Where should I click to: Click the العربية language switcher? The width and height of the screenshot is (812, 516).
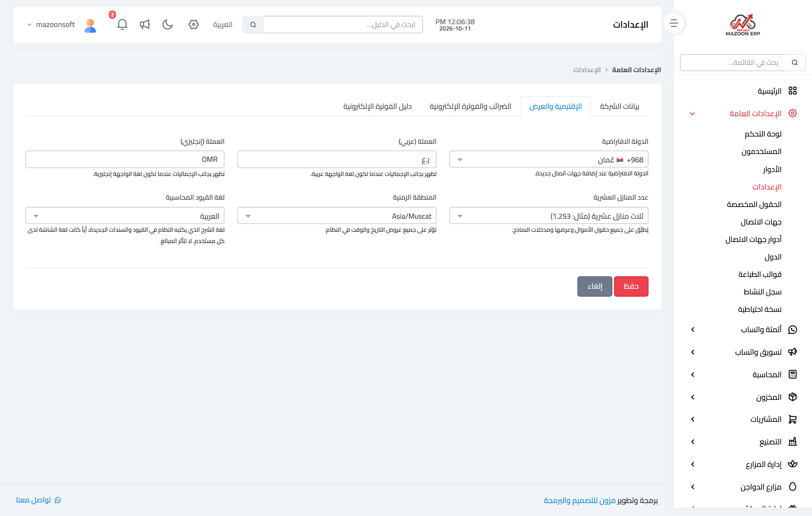(222, 25)
